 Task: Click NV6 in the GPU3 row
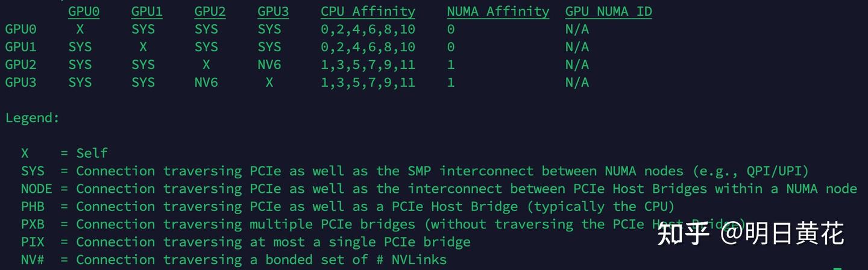(x=206, y=82)
